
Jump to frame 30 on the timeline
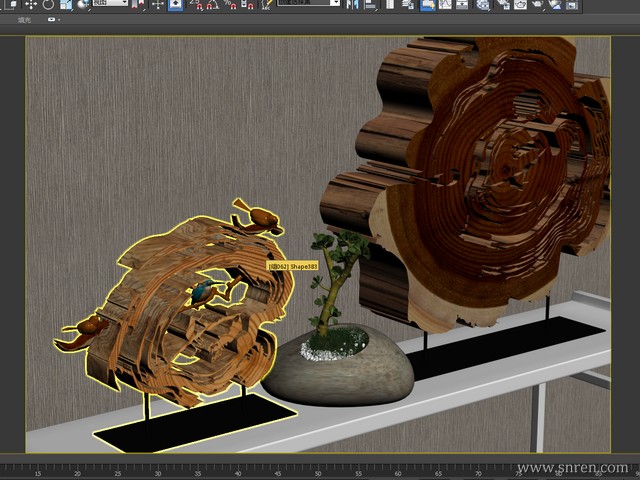tap(158, 473)
